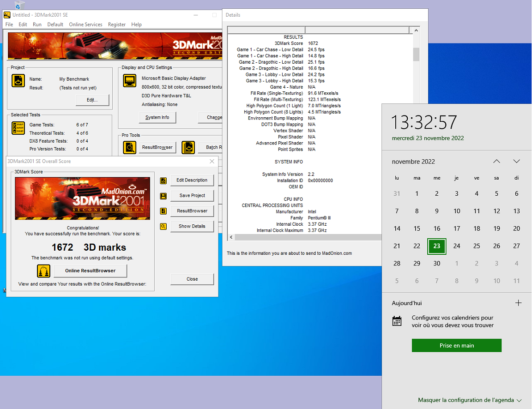
Task: Open the novembre 2022 month header
Action: (413, 162)
